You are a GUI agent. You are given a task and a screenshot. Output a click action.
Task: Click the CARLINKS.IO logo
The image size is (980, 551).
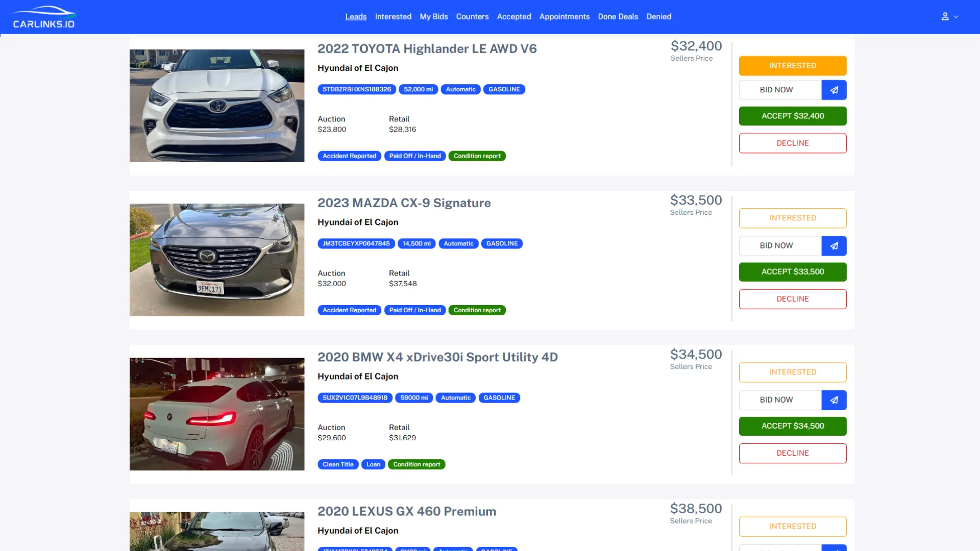tap(44, 17)
